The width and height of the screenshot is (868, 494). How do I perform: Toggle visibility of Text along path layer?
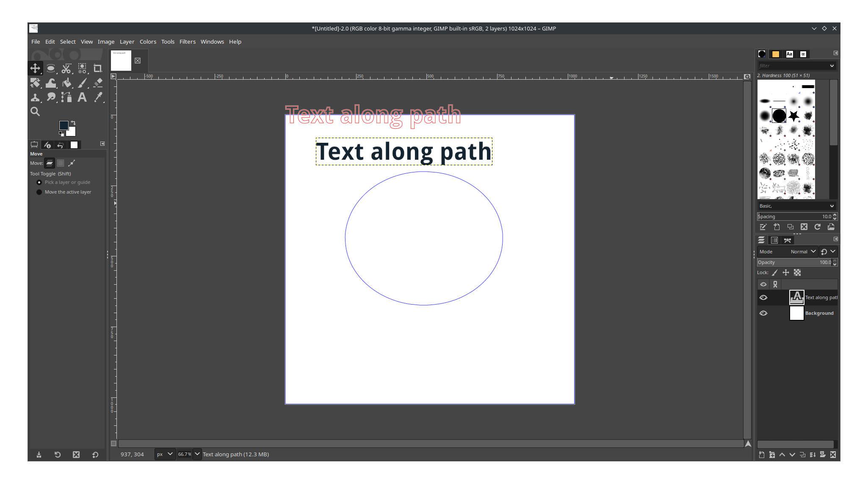[763, 297]
